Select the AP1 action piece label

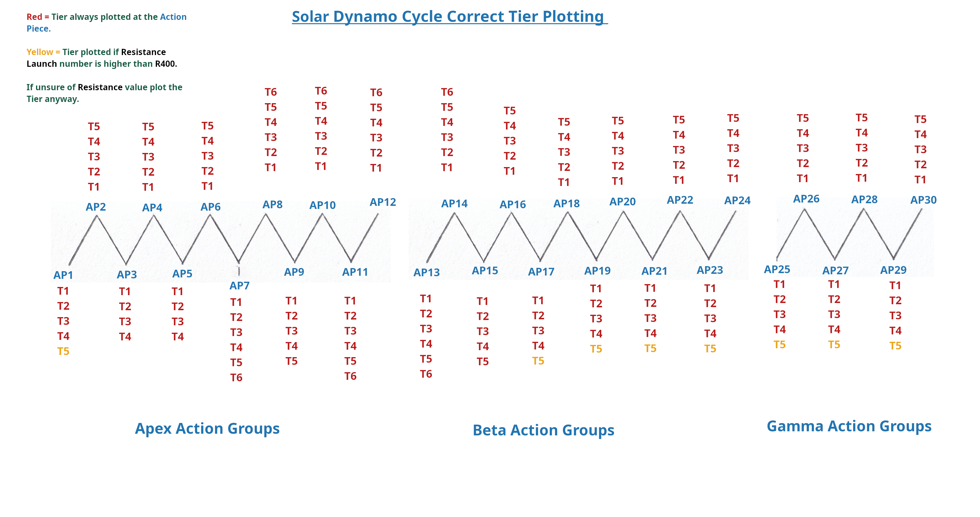tap(63, 275)
